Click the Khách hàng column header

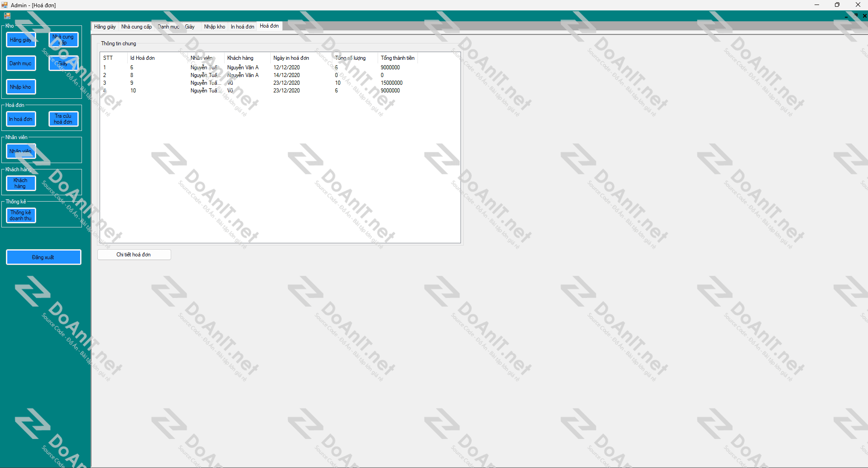[247, 58]
